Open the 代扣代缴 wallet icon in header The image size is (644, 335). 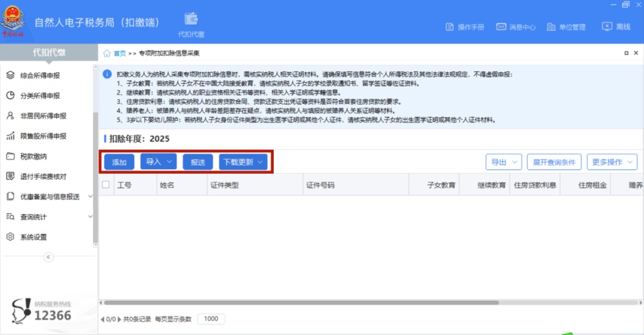pyautogui.click(x=191, y=19)
